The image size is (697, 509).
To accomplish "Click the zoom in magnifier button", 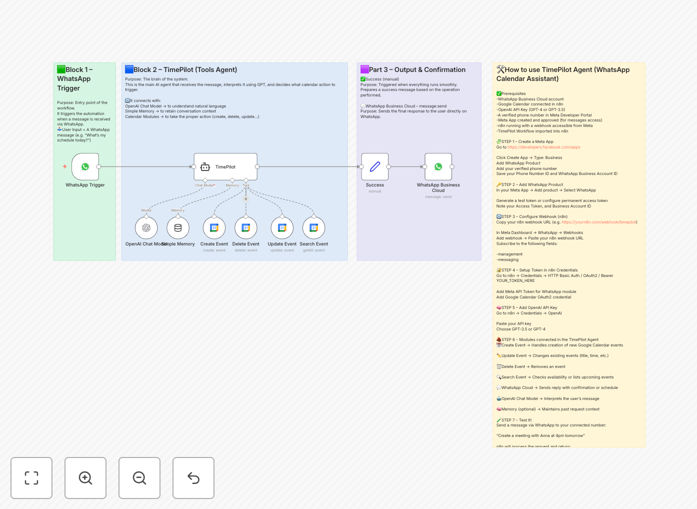I will coord(85,478).
